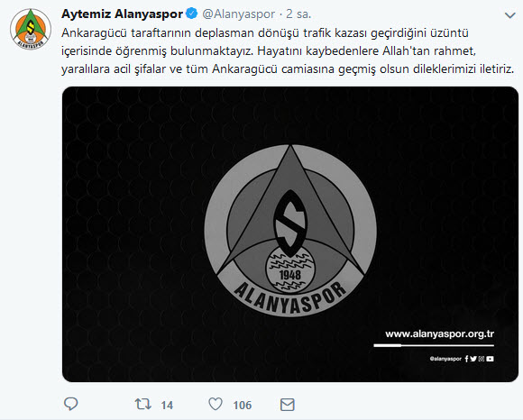Screen dimensions: 523x420
Task: Open the tweet options chevron menu
Action: [x=509, y=15]
